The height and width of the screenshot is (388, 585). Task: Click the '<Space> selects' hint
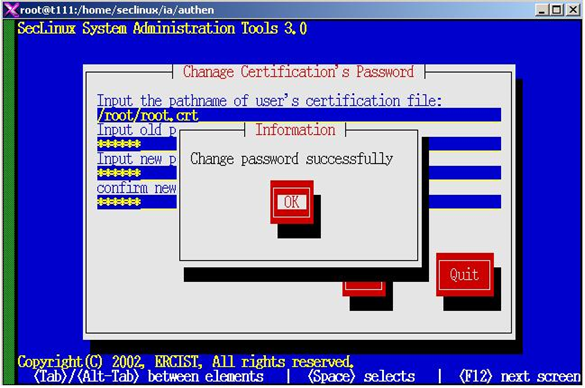361,376
